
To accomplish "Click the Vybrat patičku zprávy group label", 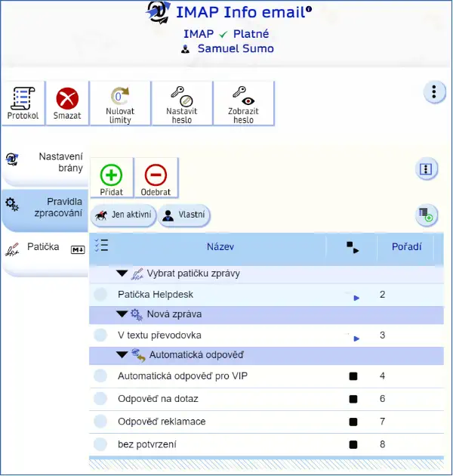I will pos(193,274).
